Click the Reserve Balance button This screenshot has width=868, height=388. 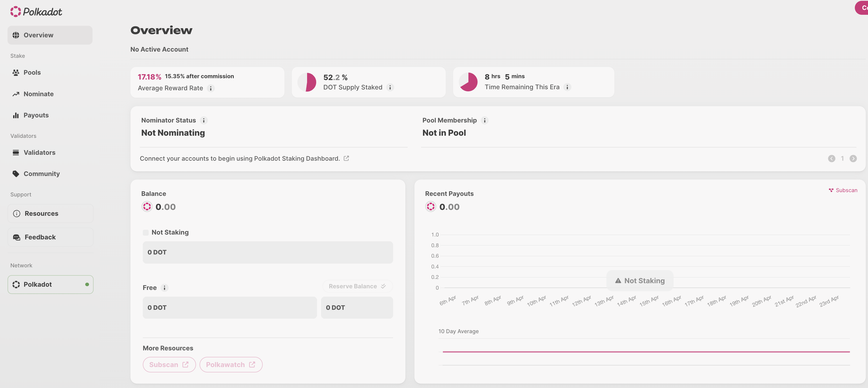pos(358,286)
